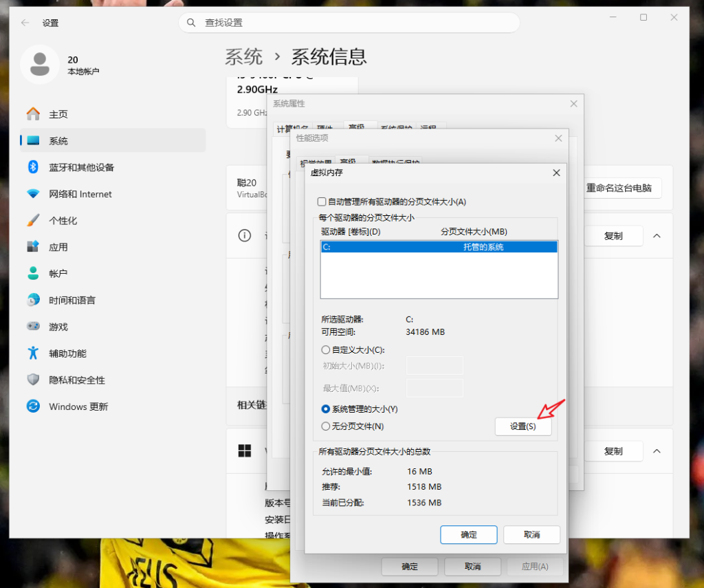Open the 系统 breadcrumb link in header
704x588 pixels.
pos(243,56)
